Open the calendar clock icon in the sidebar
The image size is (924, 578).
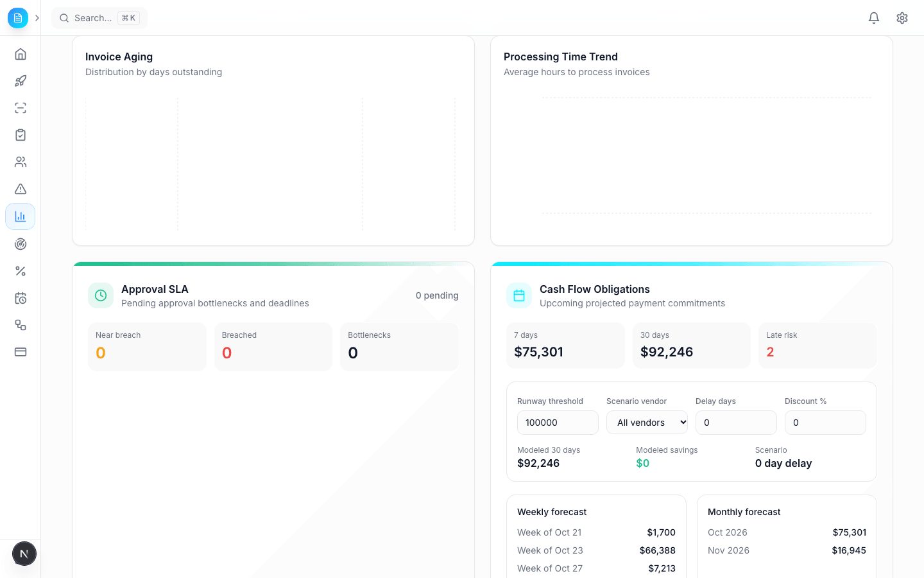21,298
